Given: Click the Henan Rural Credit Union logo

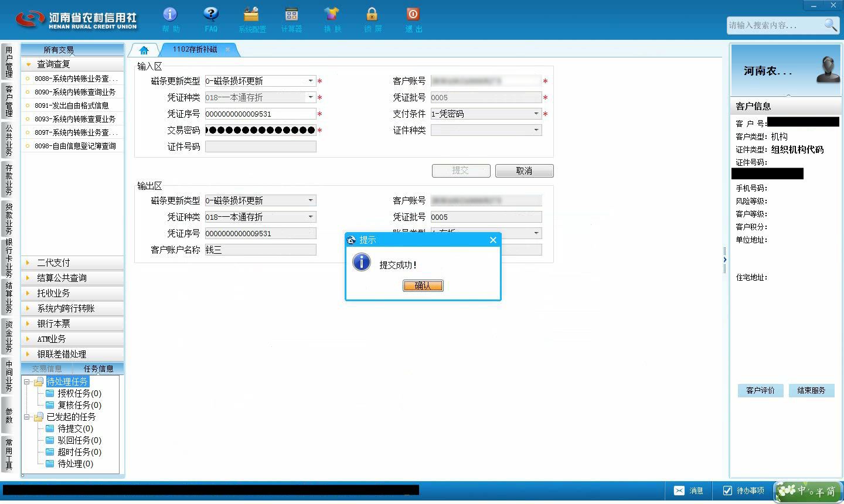Looking at the screenshot, I should pos(76,19).
